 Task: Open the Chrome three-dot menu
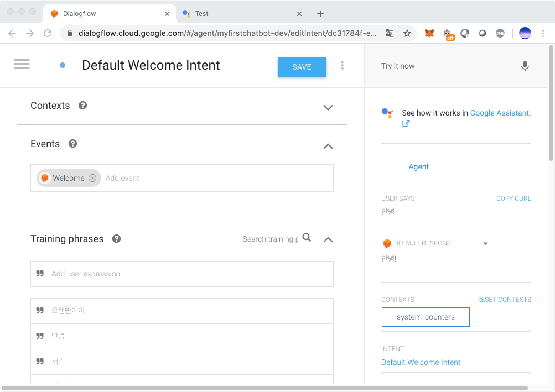click(x=543, y=33)
